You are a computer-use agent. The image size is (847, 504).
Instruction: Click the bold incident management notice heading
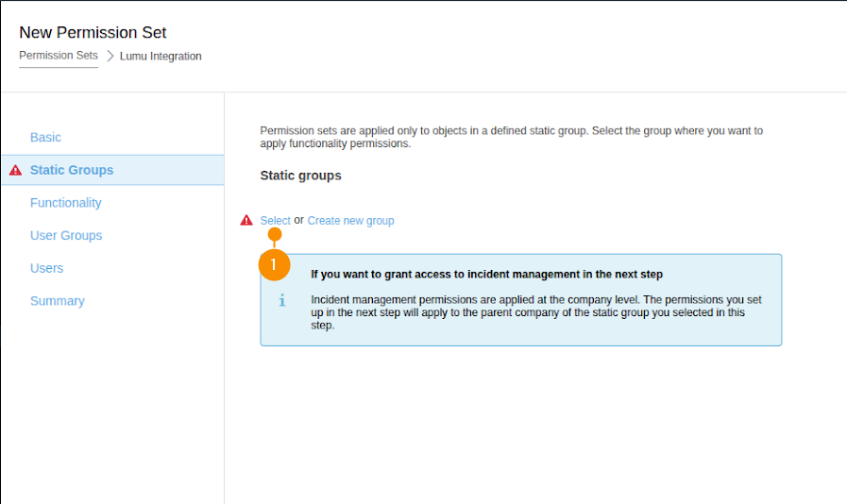tap(486, 275)
